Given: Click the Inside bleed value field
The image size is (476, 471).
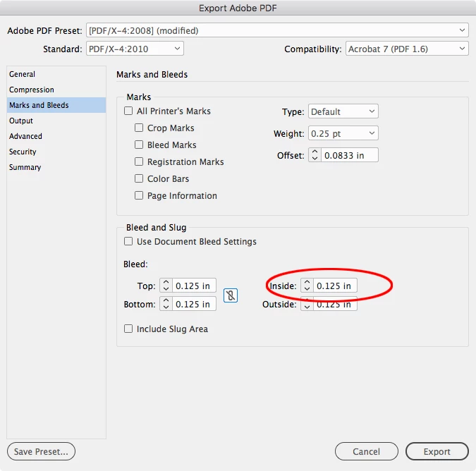Looking at the screenshot, I should [x=335, y=286].
